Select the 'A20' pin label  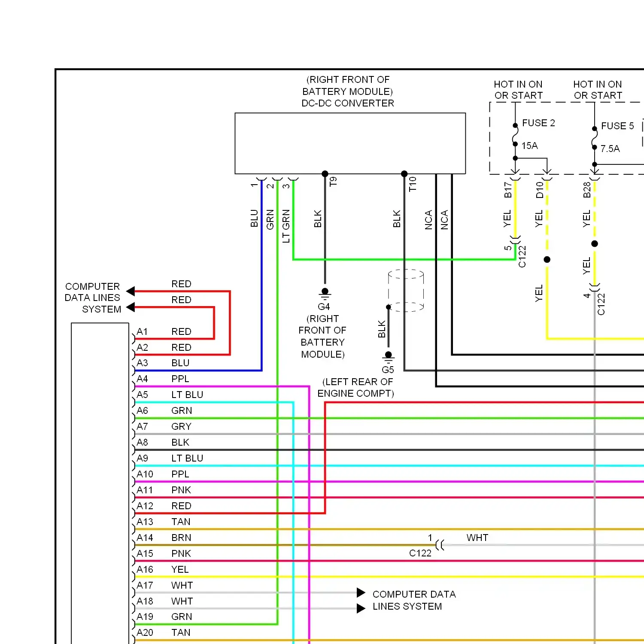(x=145, y=633)
